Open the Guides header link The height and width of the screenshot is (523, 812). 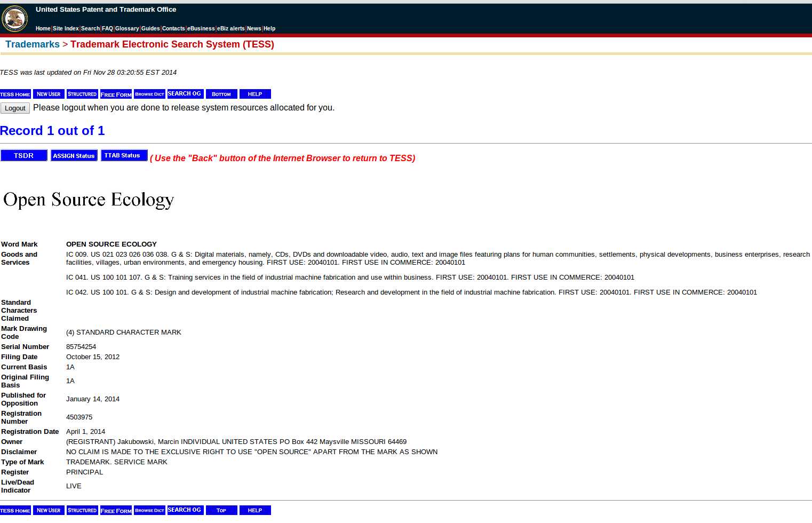click(150, 29)
